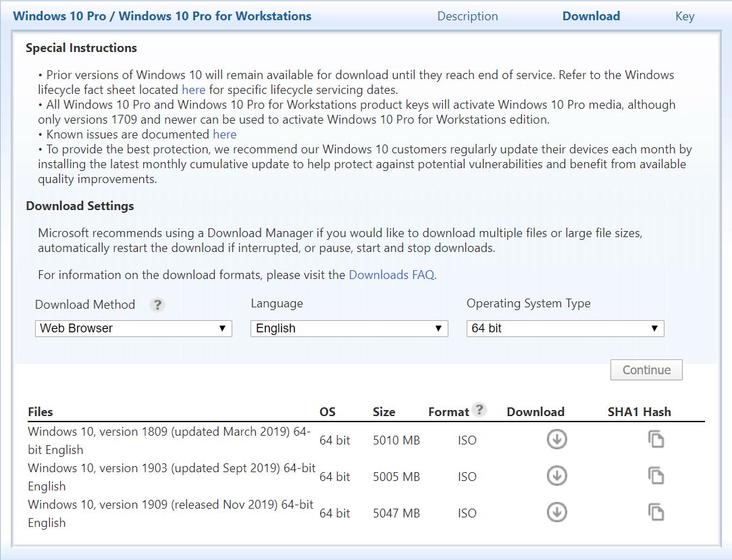Screen dimensions: 732x560
Task: Download the Windows 10 version 1909 ISO
Action: 556,512
